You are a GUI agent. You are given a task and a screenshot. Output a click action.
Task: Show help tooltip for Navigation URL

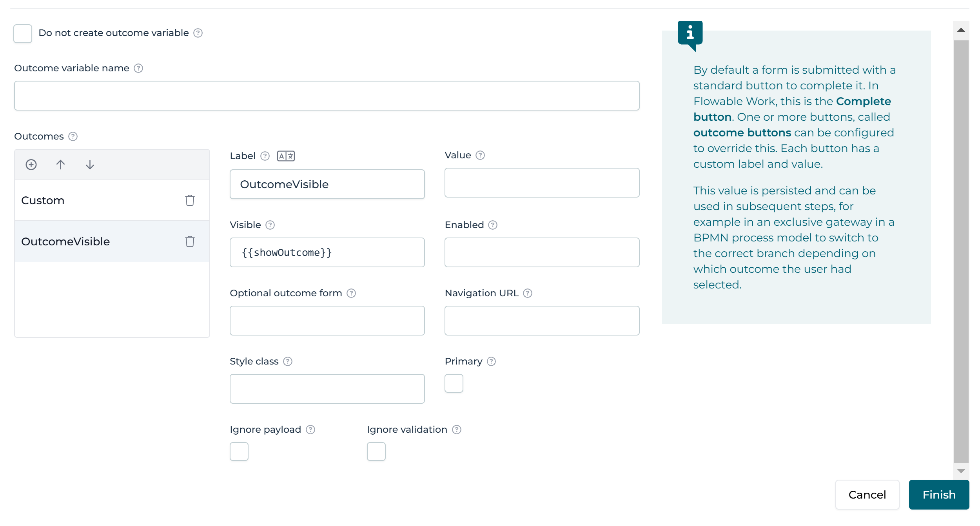click(x=528, y=293)
